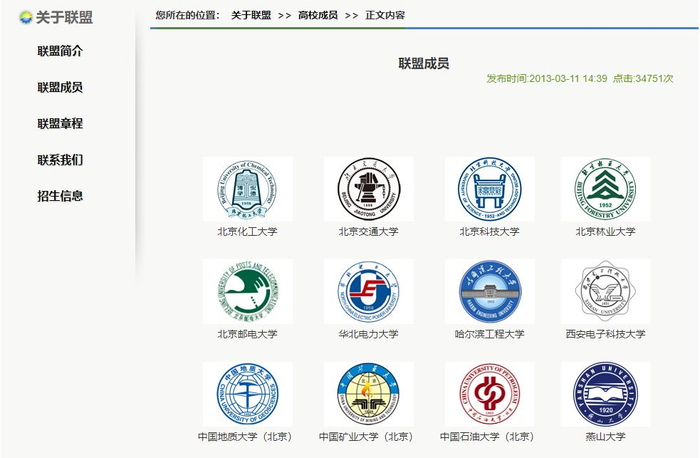Viewport: 700px width, 458px height.
Task: Click the Beijing University of Posts and Telecommunications logo
Action: [247, 291]
